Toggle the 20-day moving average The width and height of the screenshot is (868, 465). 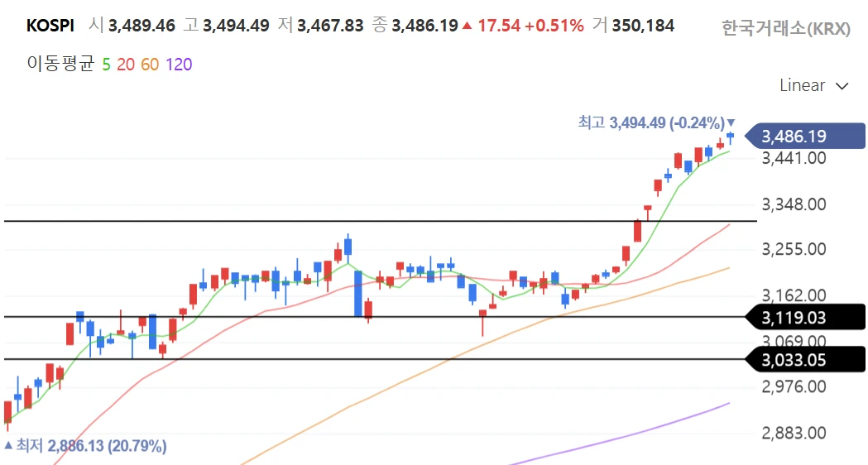click(x=126, y=65)
